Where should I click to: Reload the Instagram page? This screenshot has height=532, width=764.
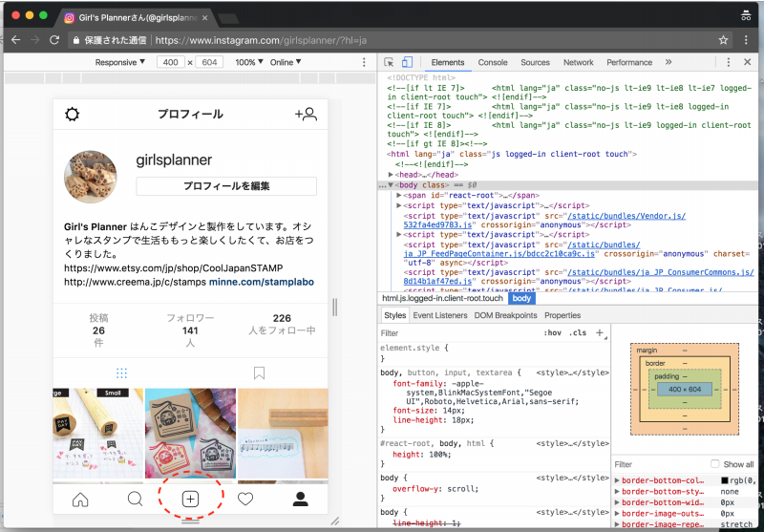tap(54, 40)
